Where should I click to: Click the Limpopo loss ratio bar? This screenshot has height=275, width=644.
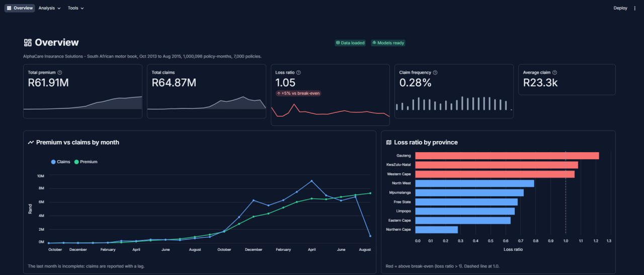point(465,211)
